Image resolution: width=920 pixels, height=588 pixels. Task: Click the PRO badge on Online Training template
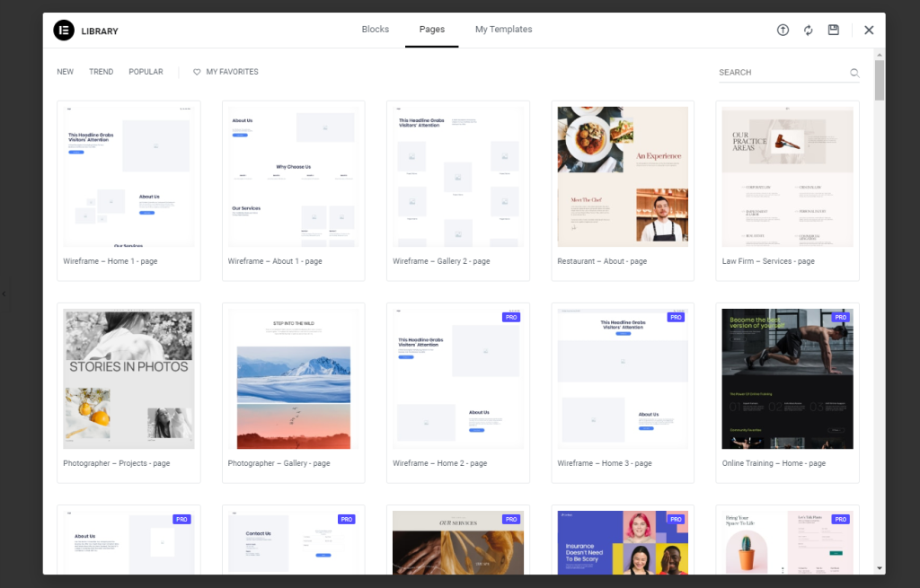pyautogui.click(x=840, y=317)
